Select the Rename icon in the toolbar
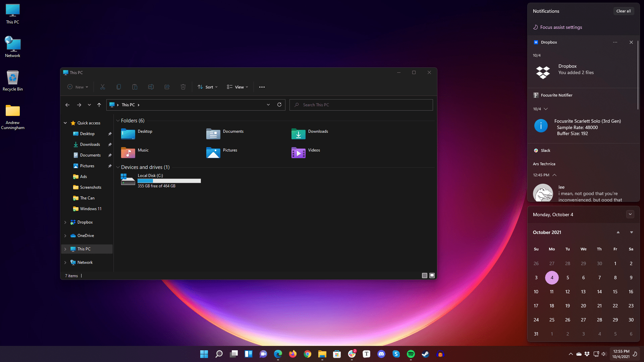644x362 pixels. tap(151, 87)
